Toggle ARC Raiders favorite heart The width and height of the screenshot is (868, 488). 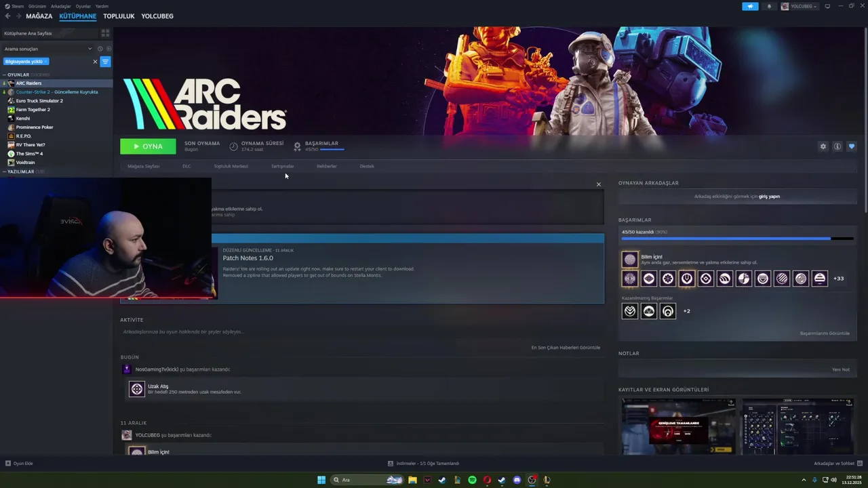[x=852, y=146]
